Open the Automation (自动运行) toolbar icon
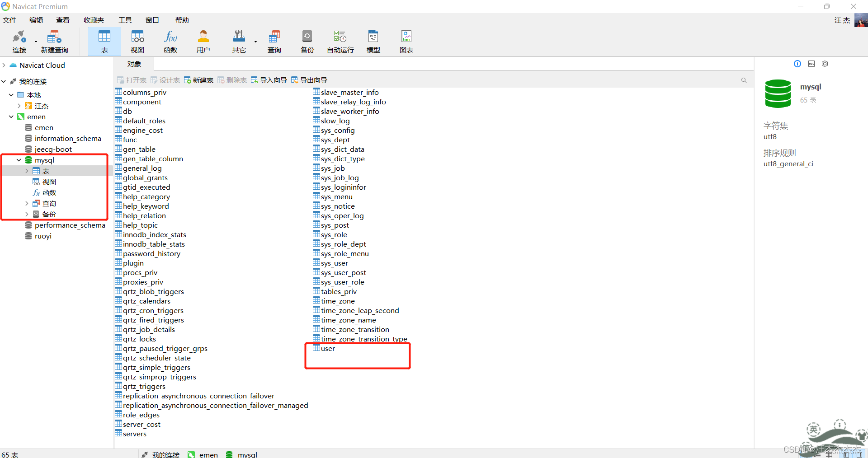868x458 pixels. tap(340, 37)
